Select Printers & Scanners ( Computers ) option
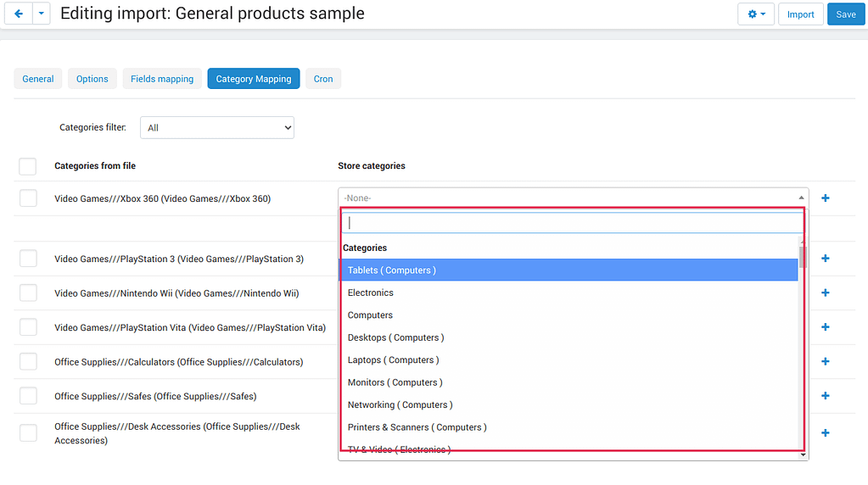Image resolution: width=868 pixels, height=485 pixels. click(568, 427)
